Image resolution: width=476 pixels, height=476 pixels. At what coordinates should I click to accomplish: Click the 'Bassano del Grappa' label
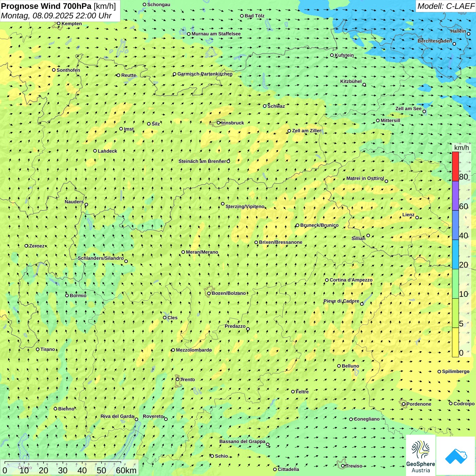click(242, 441)
